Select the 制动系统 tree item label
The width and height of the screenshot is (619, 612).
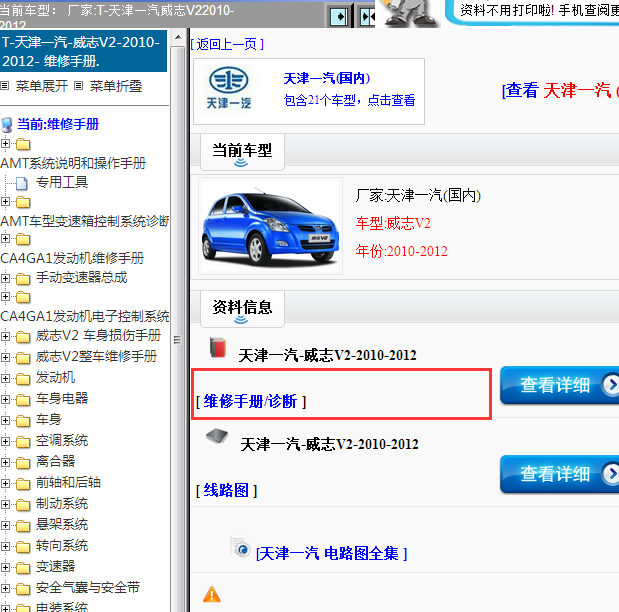62,503
